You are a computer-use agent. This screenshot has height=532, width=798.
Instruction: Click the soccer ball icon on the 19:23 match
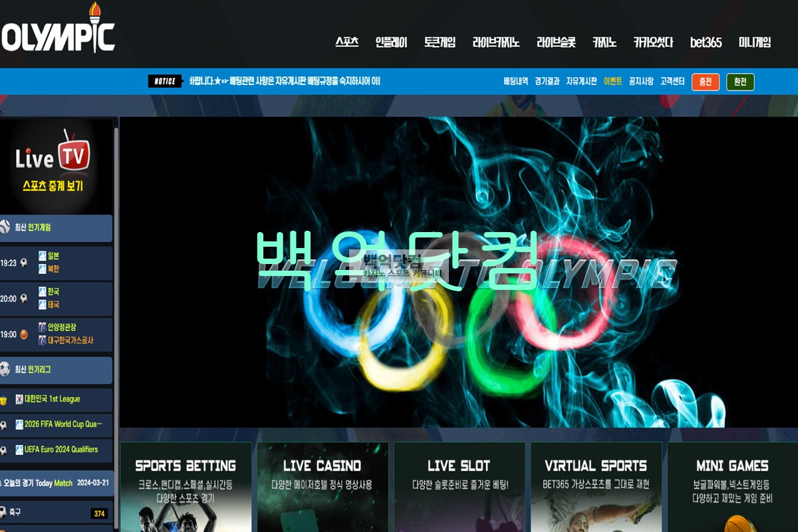pyautogui.click(x=24, y=263)
